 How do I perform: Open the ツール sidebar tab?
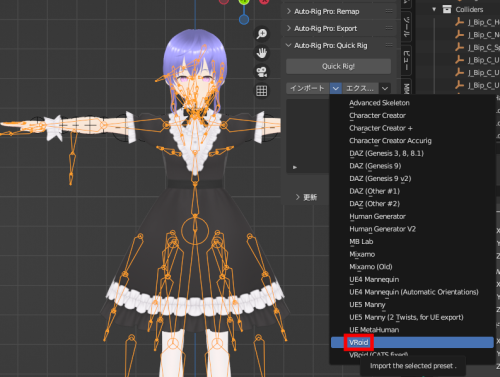[x=406, y=27]
